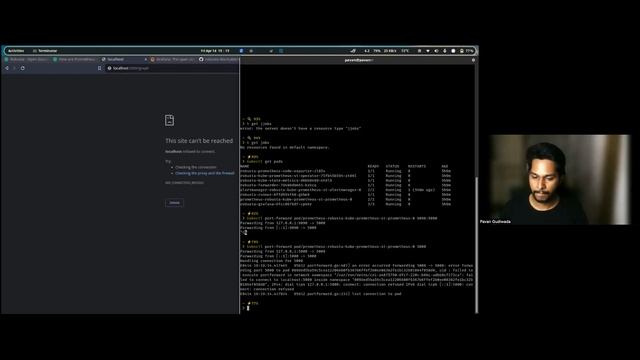Click the alertmanager pod row in terminal
Screen dimensions: 640x360
pyautogui.click(x=345, y=190)
